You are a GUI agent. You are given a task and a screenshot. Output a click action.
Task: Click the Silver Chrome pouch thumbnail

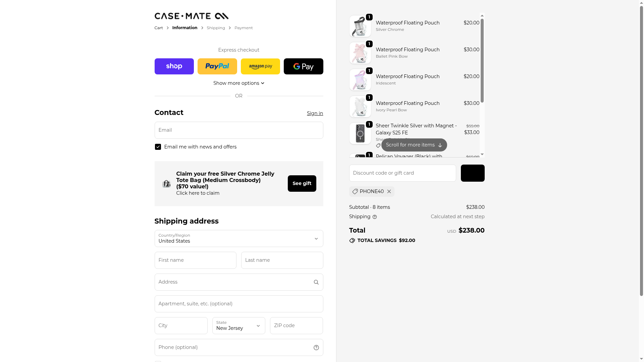pyautogui.click(x=360, y=26)
